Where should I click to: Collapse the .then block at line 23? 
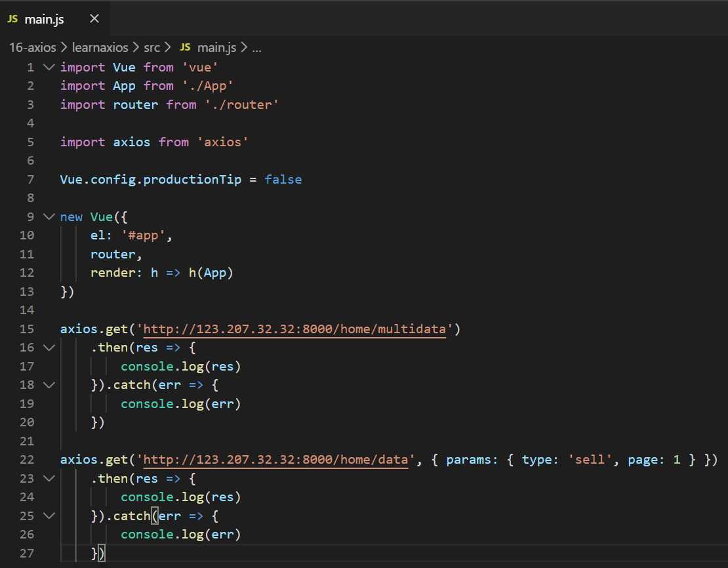tap(49, 478)
